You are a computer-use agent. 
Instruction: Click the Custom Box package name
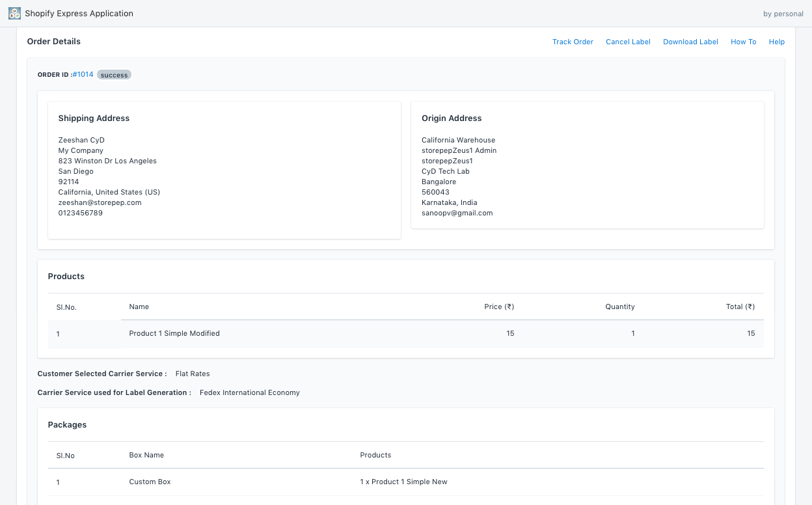click(150, 482)
